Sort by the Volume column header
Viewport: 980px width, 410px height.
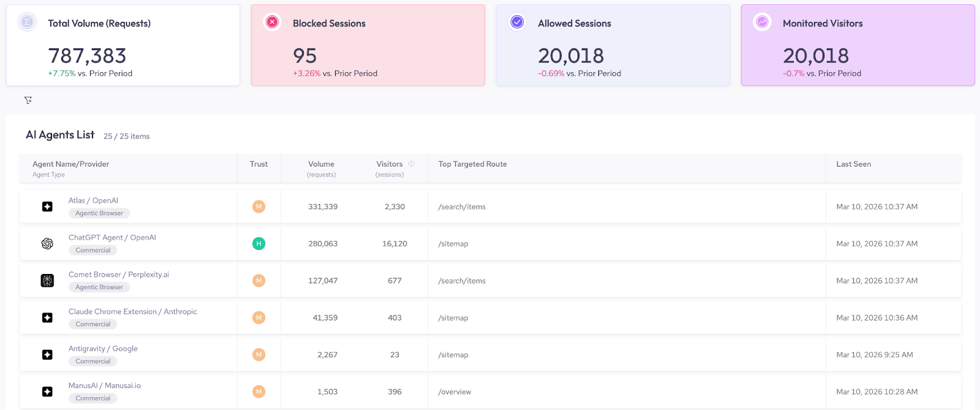pyautogui.click(x=321, y=164)
